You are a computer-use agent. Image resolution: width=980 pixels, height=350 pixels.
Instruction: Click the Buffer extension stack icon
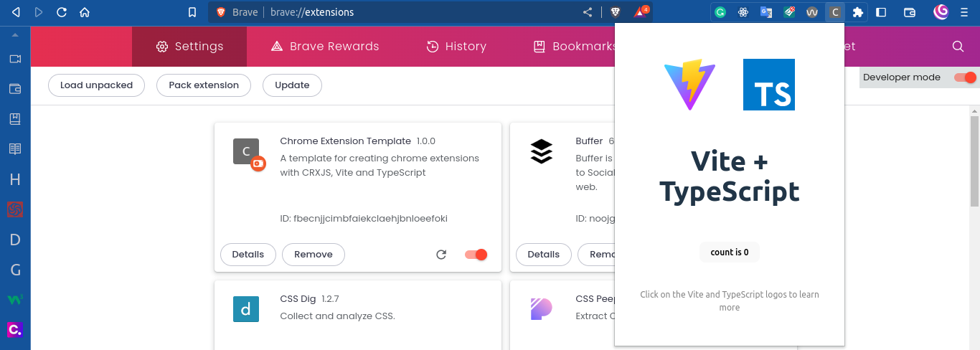[x=542, y=151]
